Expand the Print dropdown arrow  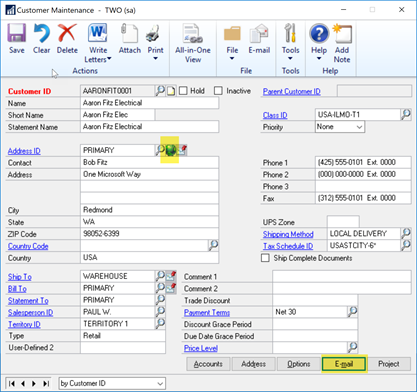[155, 59]
